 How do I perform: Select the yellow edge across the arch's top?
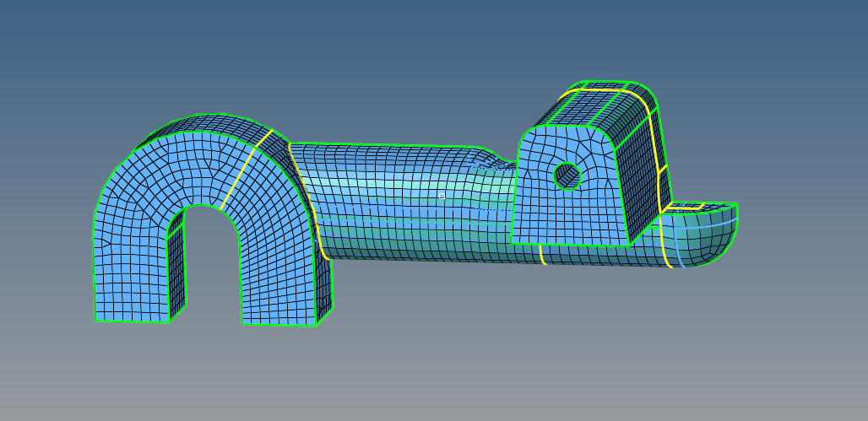[x=247, y=170]
